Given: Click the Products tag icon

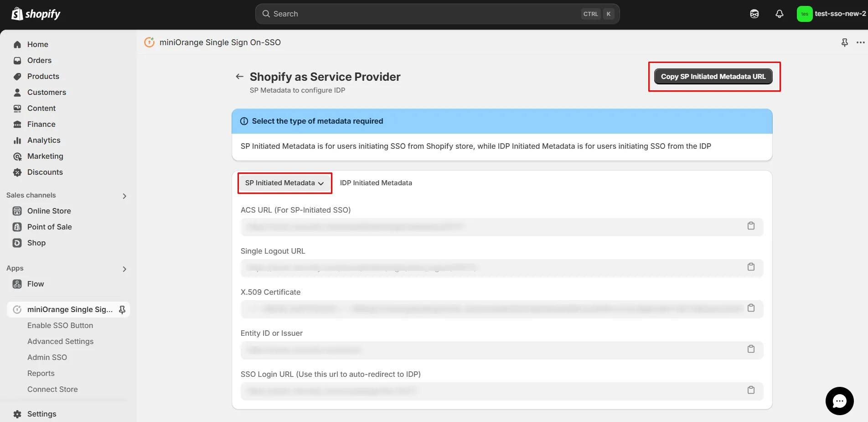Looking at the screenshot, I should coord(17,76).
